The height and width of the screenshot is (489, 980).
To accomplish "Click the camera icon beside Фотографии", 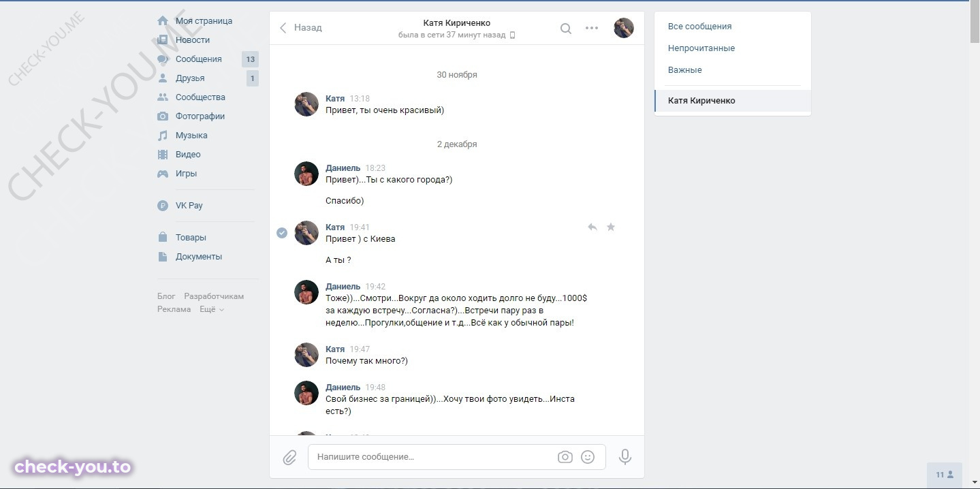I will click(163, 116).
